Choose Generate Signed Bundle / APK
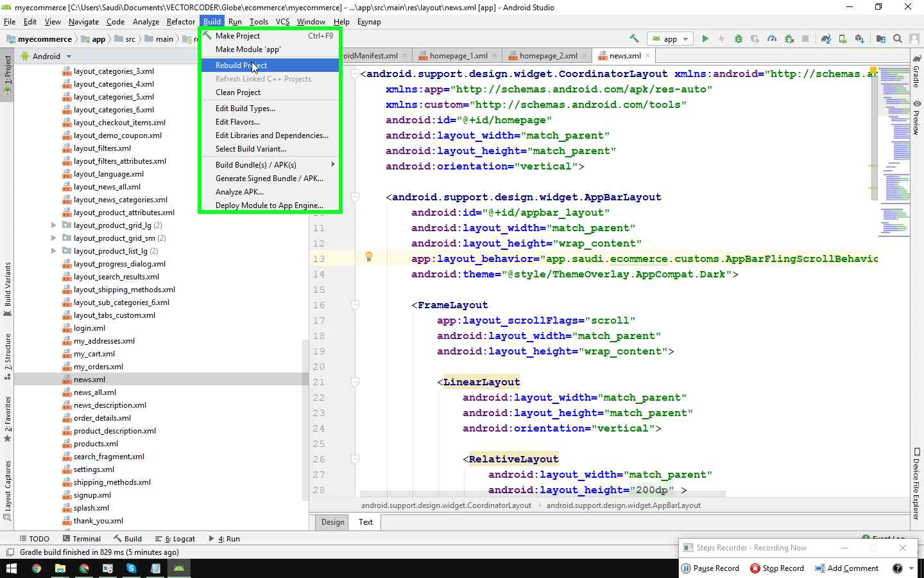This screenshot has width=924, height=578. point(269,179)
